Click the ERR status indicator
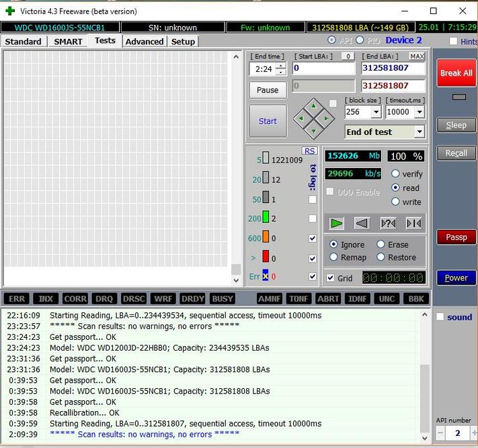The height and width of the screenshot is (448, 478). 17,299
